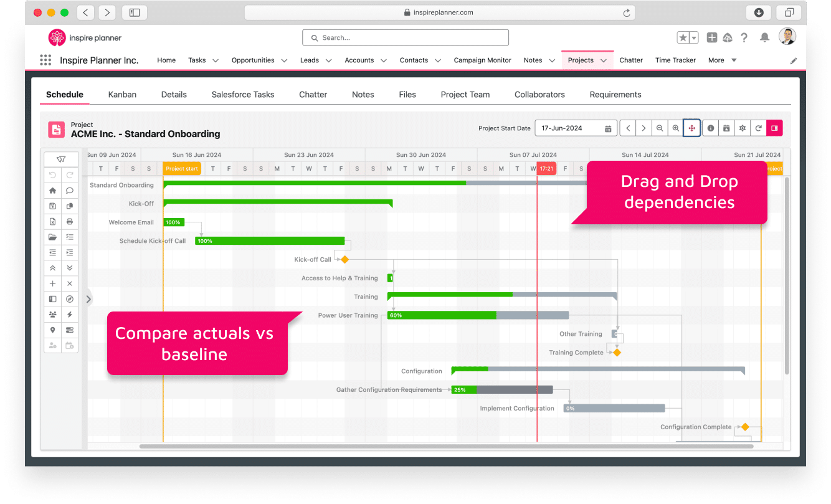
Task: Click the indent task icon
Action: [x=70, y=252]
